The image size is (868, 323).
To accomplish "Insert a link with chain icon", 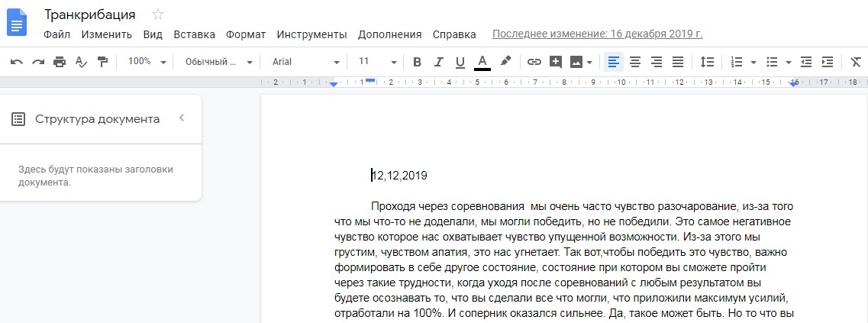I will [534, 62].
